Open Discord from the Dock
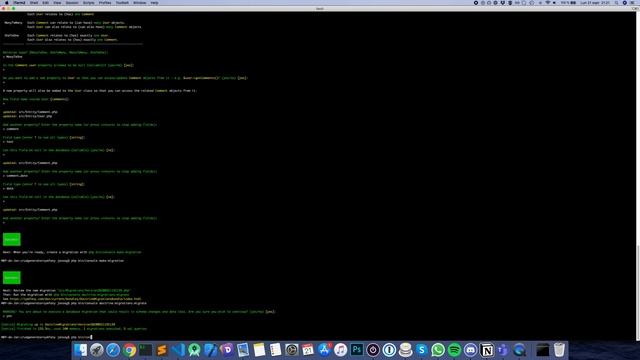The width and height of the screenshot is (640, 360). click(x=470, y=350)
